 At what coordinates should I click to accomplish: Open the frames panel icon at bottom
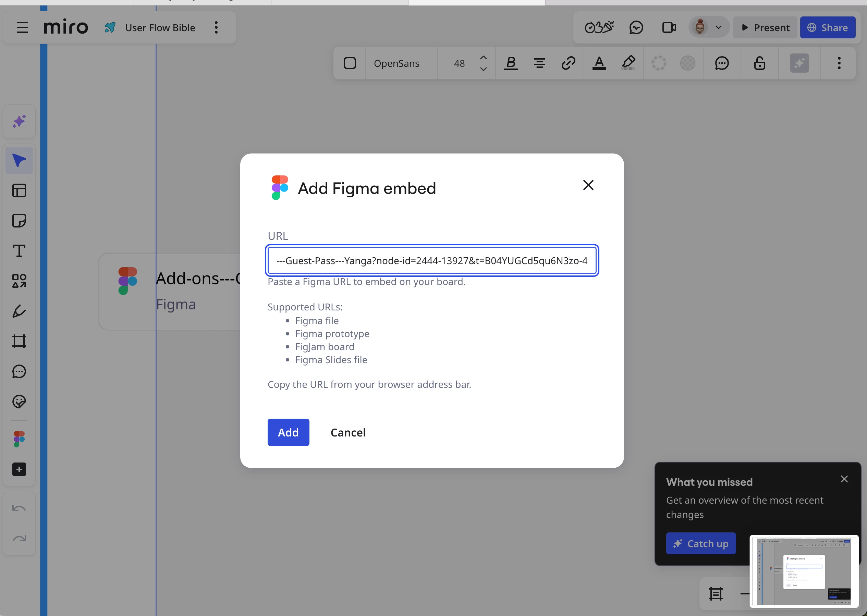tap(716, 594)
